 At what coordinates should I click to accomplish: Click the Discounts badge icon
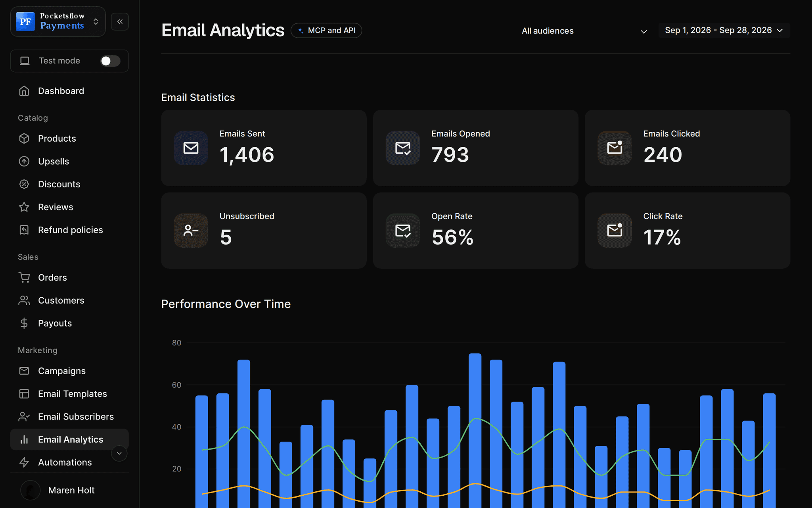[24, 184]
